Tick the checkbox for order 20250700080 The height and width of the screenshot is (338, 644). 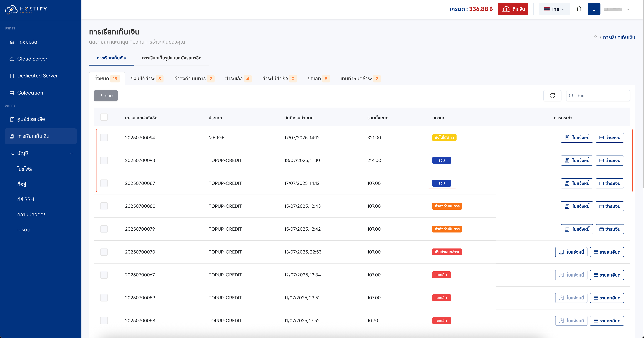(x=104, y=206)
